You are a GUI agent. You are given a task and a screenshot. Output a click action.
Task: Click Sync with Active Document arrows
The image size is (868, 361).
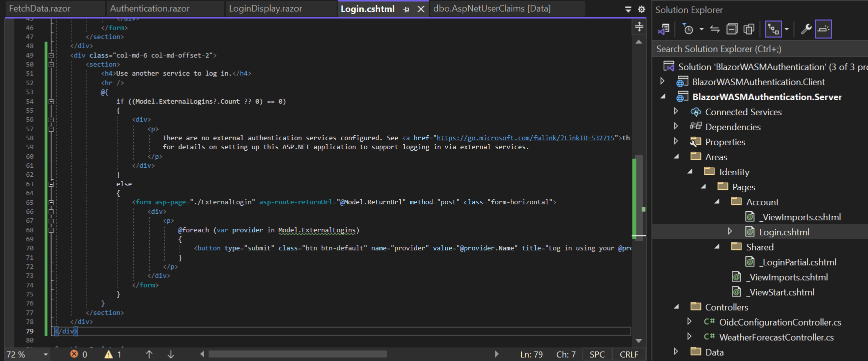[x=715, y=30]
